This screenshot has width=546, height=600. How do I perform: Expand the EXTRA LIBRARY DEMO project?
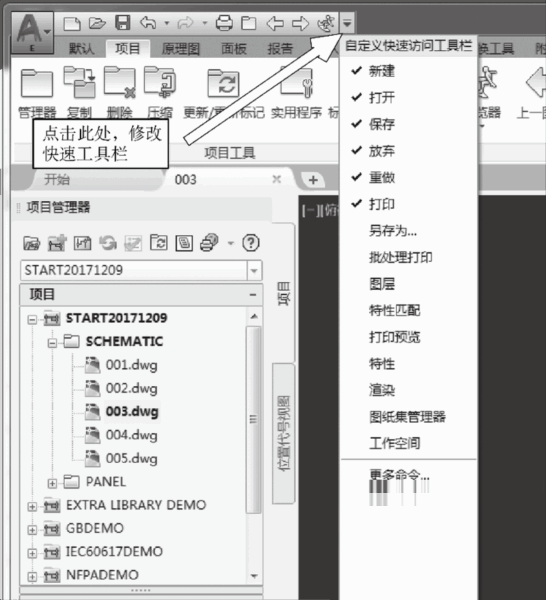tap(33, 506)
